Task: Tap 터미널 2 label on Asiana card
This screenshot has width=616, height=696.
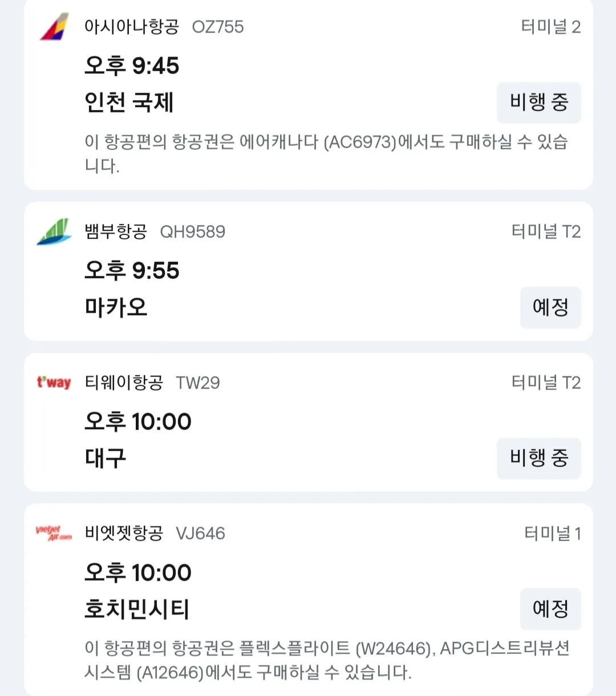Action: 551,27
